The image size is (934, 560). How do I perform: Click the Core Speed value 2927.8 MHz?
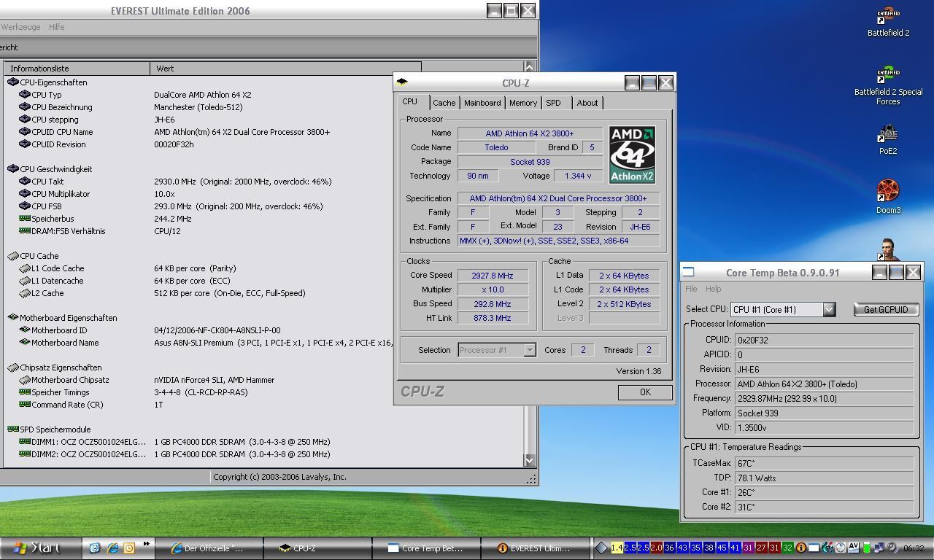coord(493,276)
